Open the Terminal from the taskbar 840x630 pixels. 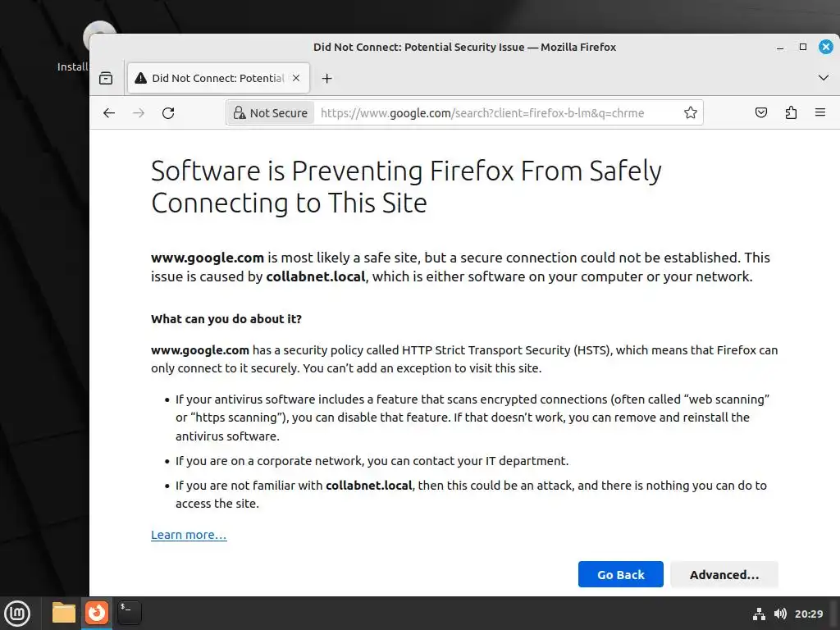(130, 613)
